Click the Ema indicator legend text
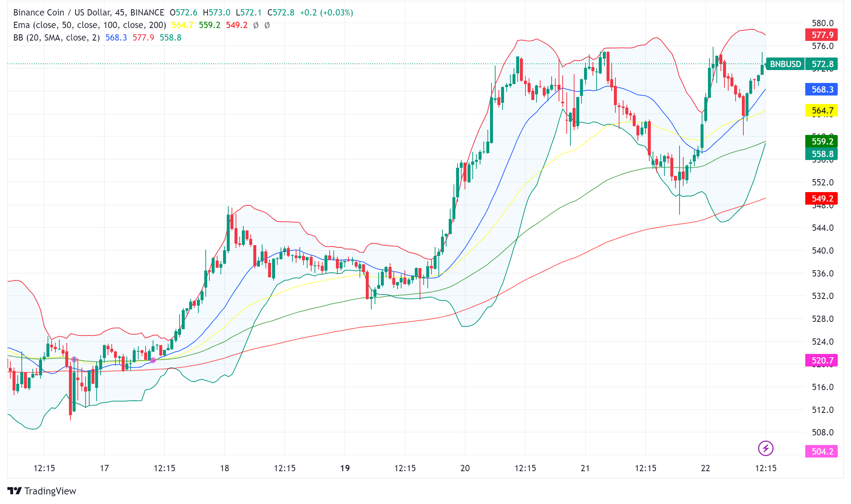 90,25
